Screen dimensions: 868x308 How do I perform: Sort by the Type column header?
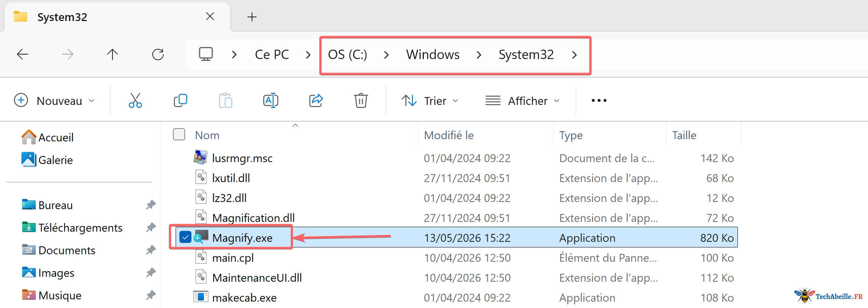(x=571, y=135)
